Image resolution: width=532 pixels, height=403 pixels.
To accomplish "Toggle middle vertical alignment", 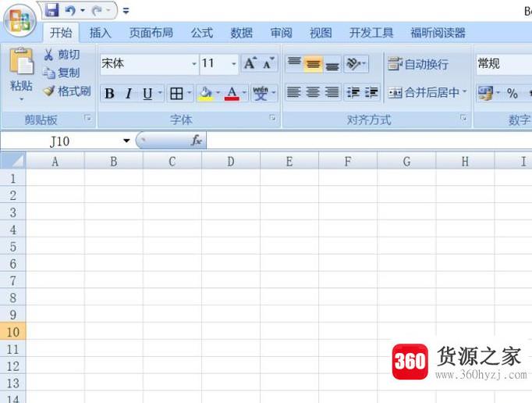I will tap(313, 63).
